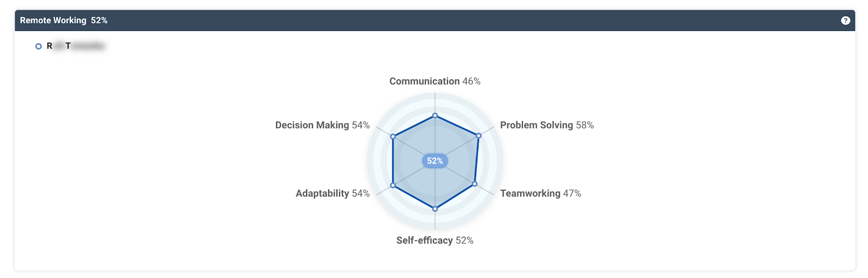Click the Teamworking axis label
868x278 pixels.
[x=530, y=193]
